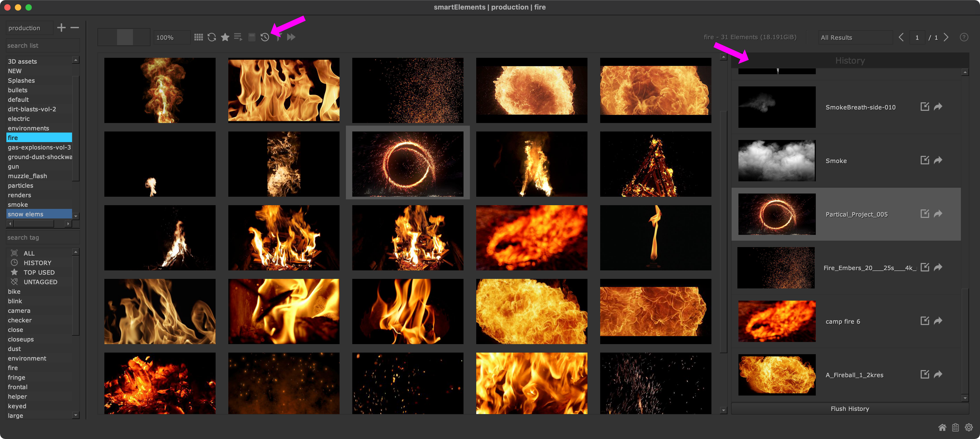Screen dimensions: 980x439
Task: Toggle the history clock icon in toolbar
Action: [265, 37]
